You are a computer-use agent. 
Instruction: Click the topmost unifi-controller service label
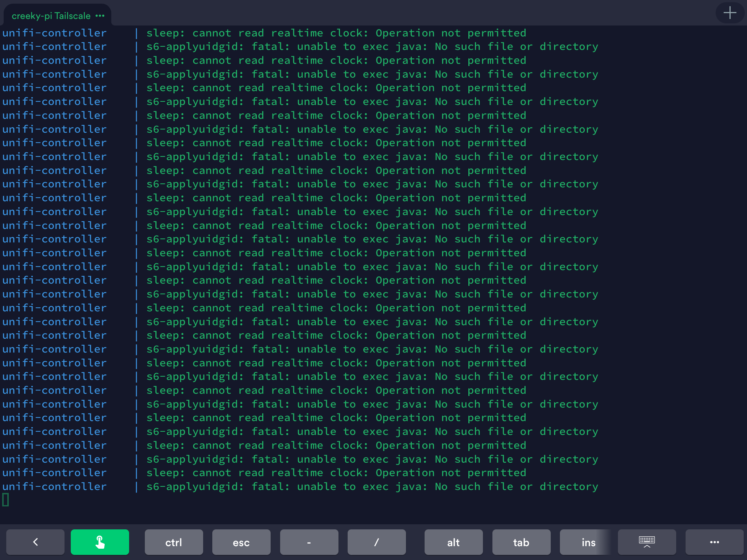(55, 33)
